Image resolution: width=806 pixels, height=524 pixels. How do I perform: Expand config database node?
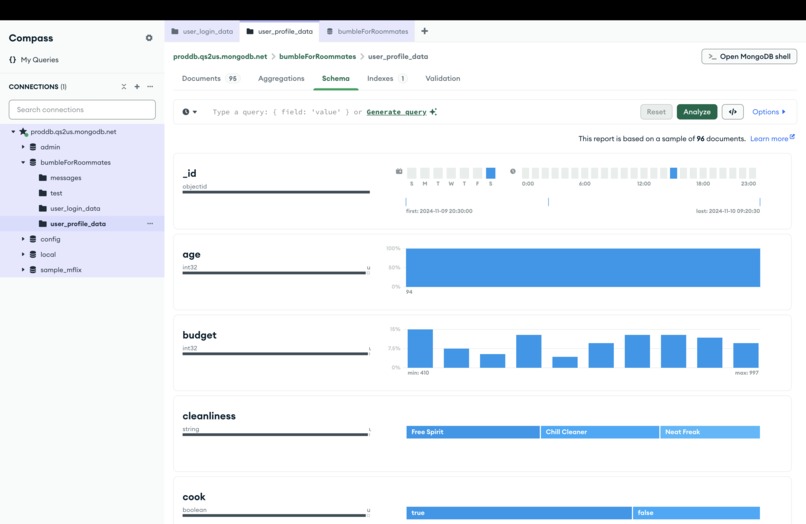tap(23, 239)
